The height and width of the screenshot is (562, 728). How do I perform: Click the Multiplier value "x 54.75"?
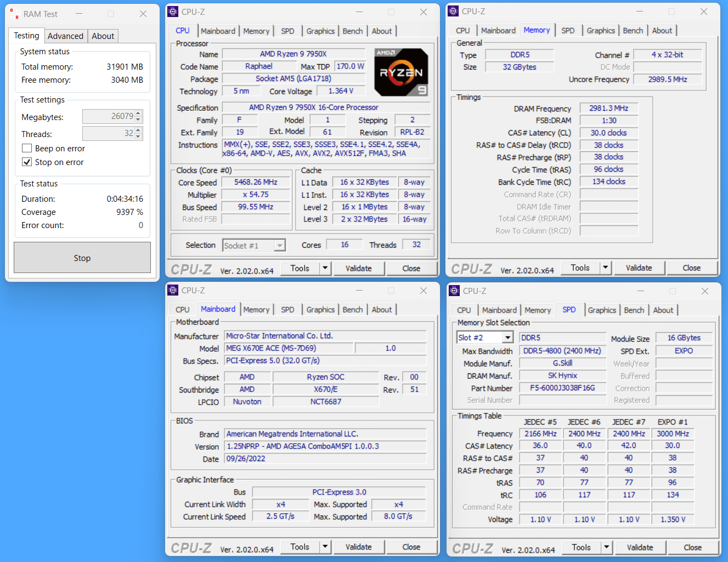pos(256,195)
